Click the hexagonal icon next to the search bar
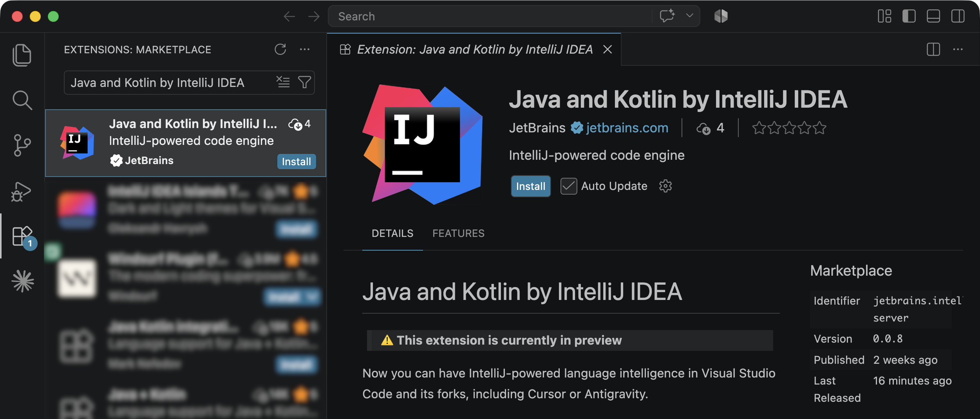This screenshot has width=980, height=419. tap(721, 16)
